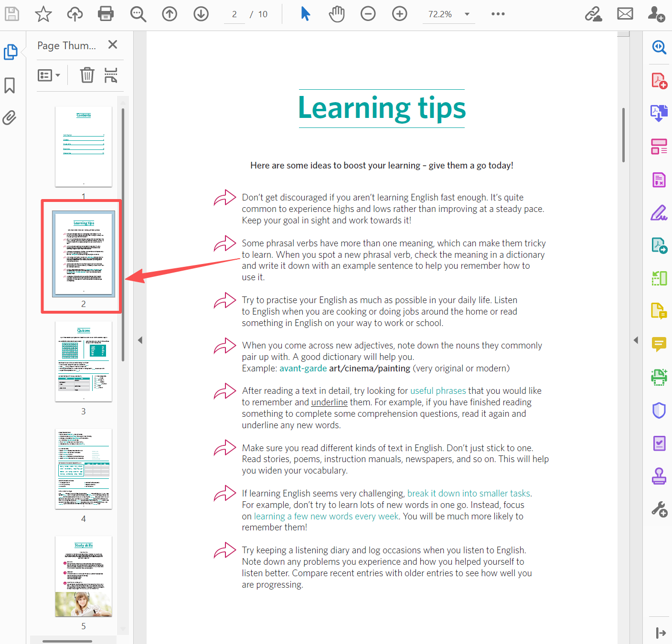Click the 'Learning tips' page heading
This screenshot has width=672, height=644.
[382, 108]
